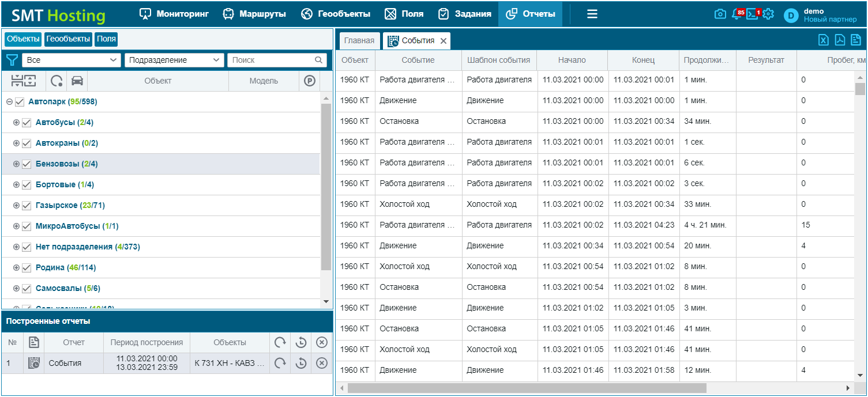Rebuild the События report via refresh arrow

click(280, 363)
